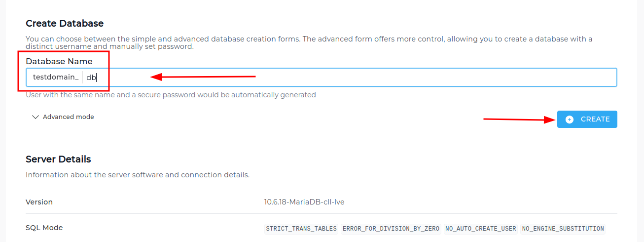Select the NO_AUTO_CREATE_USER mode tag
The height and width of the screenshot is (242, 644).
pyautogui.click(x=480, y=229)
